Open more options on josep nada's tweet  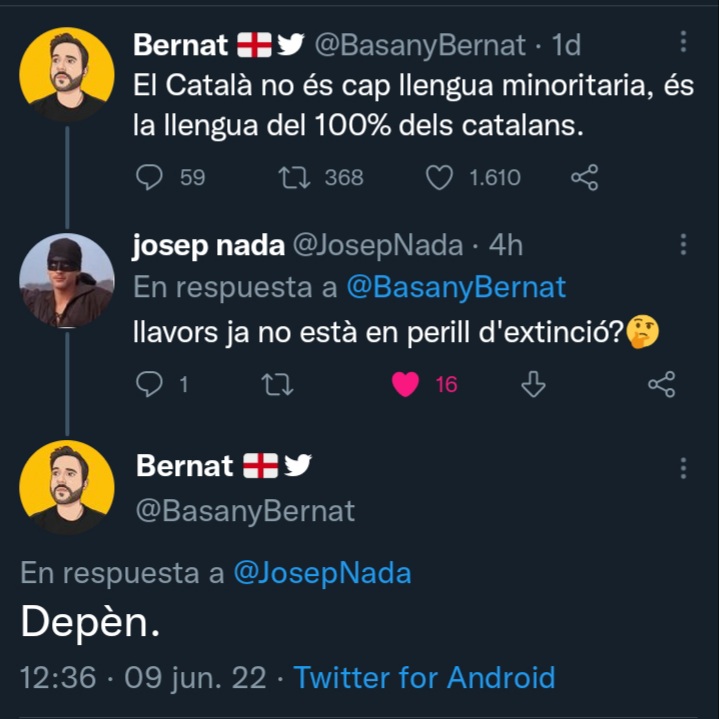coord(683,246)
